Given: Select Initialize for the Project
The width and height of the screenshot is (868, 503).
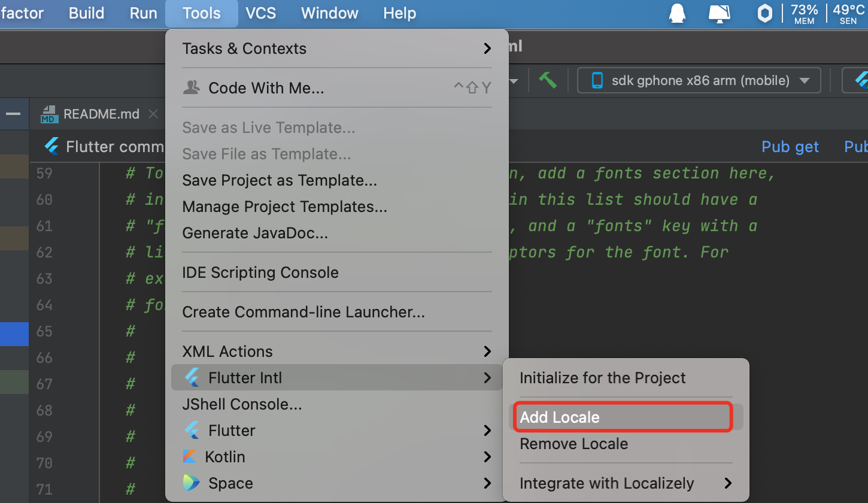Looking at the screenshot, I should point(603,378).
